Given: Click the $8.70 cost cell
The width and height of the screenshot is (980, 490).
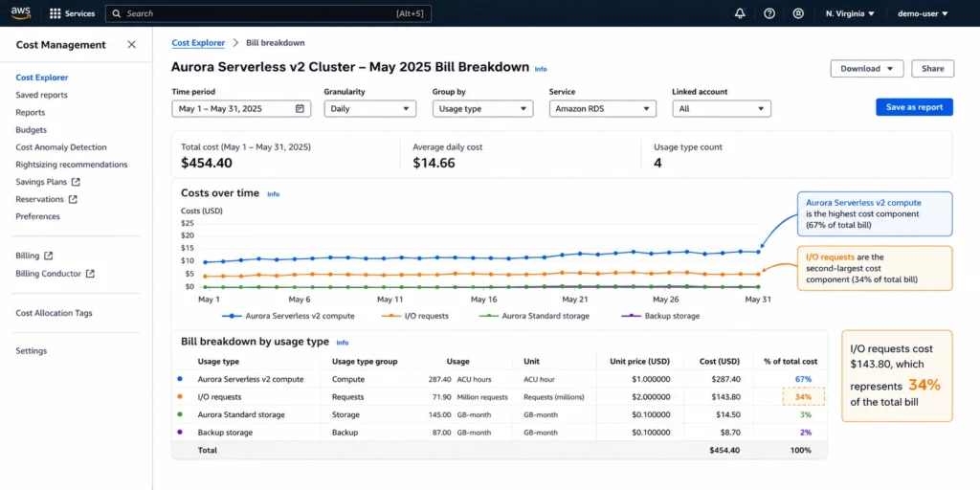Looking at the screenshot, I should pos(730,432).
